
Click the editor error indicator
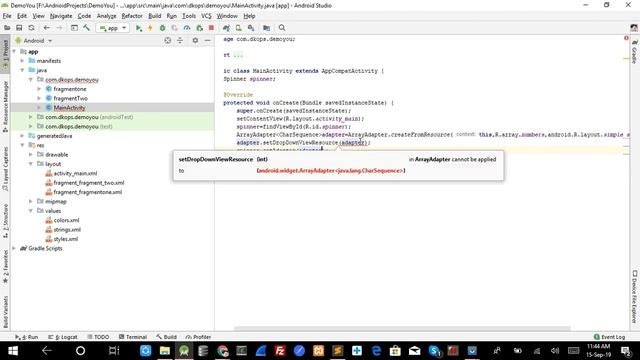click(x=626, y=38)
